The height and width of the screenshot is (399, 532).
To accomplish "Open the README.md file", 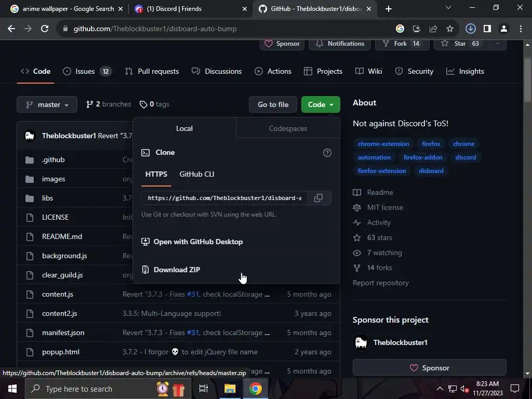I will (x=62, y=236).
